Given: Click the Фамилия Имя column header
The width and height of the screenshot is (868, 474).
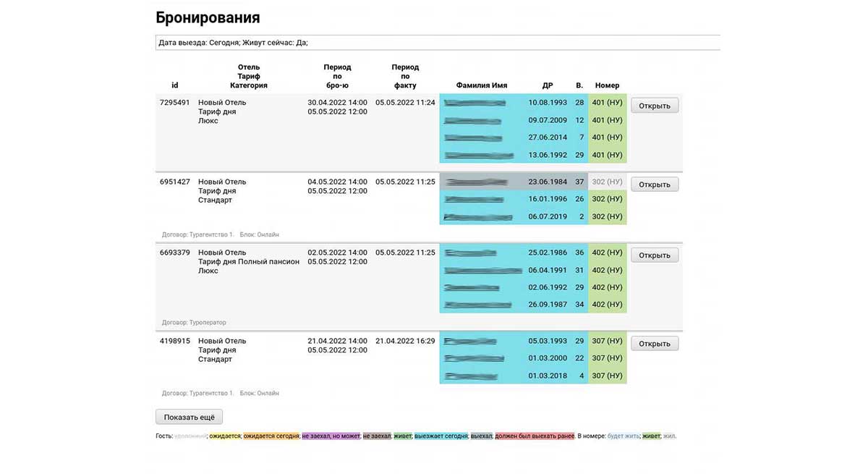Looking at the screenshot, I should 481,85.
